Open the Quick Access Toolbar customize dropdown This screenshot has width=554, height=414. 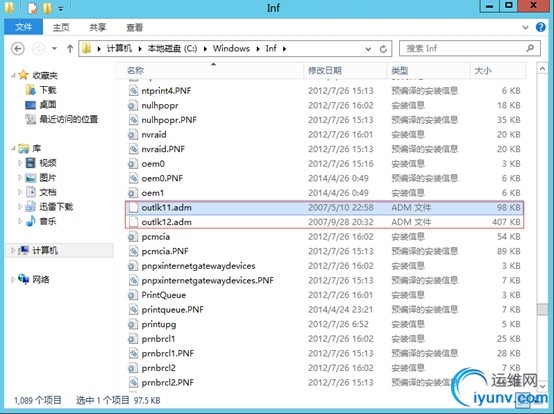coord(61,8)
